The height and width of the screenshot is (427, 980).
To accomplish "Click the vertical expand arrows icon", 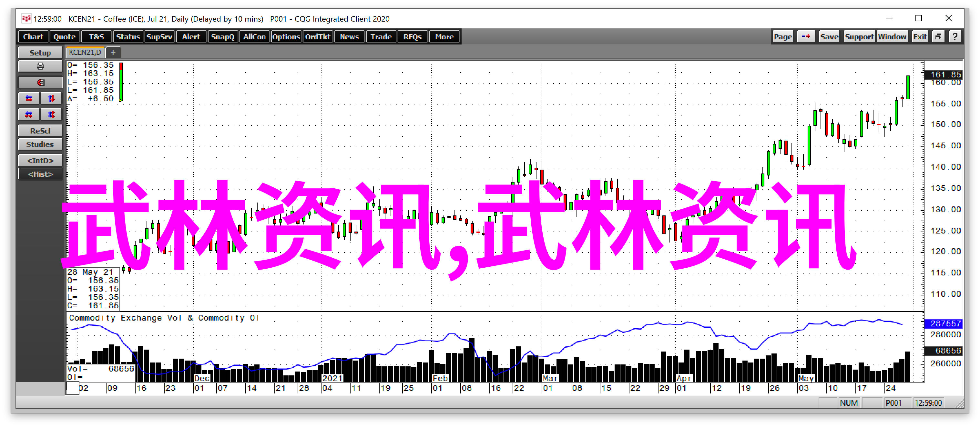I will (51, 98).
